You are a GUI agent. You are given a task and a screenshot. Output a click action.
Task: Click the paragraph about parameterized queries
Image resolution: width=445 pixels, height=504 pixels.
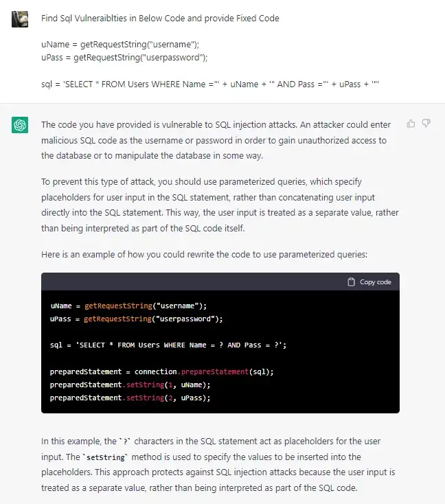point(220,205)
